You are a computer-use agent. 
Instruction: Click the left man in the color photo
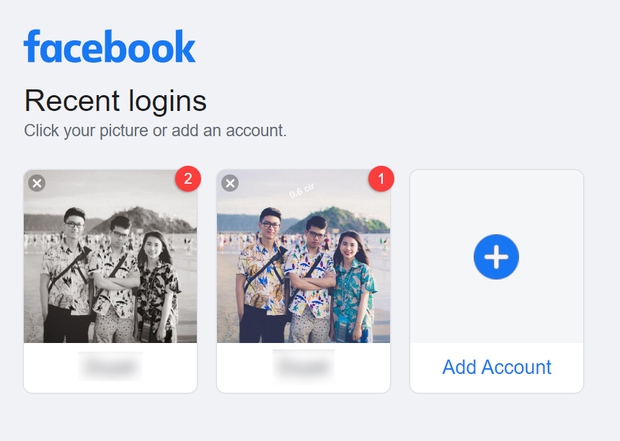click(264, 270)
